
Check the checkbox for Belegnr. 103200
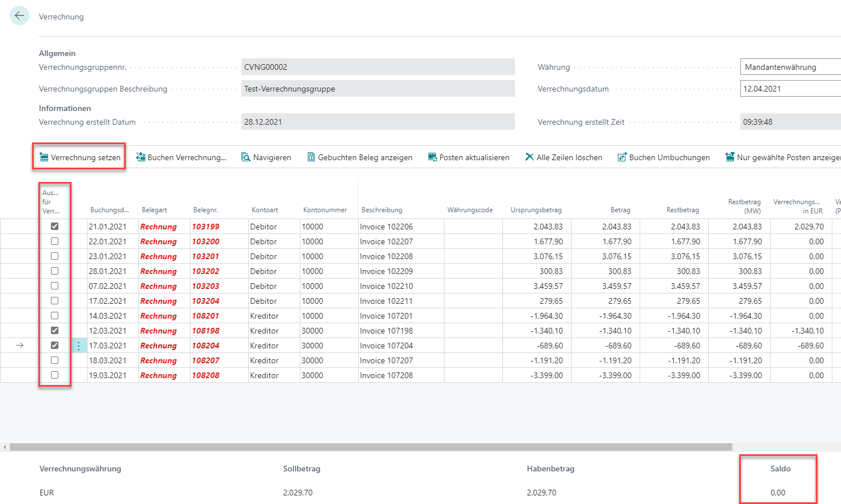(x=55, y=241)
